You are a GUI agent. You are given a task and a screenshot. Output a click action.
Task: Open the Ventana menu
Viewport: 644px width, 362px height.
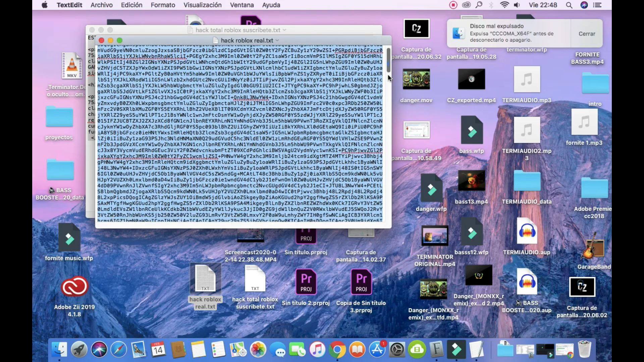[241, 5]
